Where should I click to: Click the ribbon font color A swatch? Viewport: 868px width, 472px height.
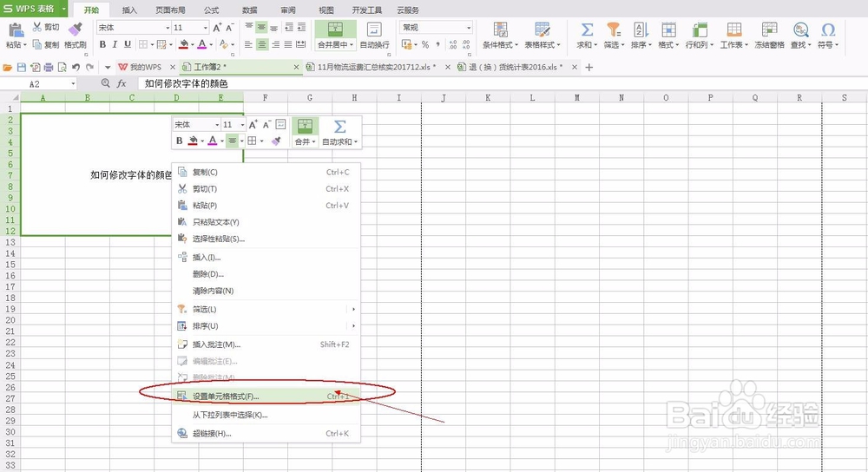[x=202, y=44]
